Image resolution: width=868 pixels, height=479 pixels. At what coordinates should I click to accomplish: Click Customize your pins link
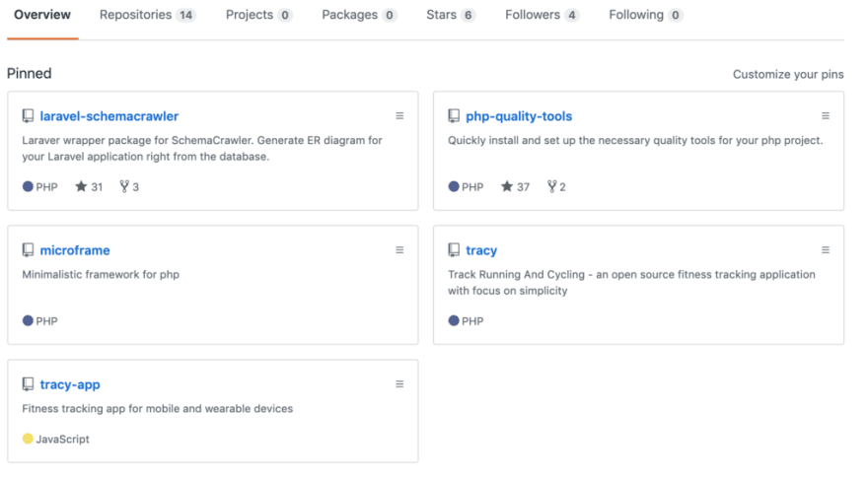(788, 74)
